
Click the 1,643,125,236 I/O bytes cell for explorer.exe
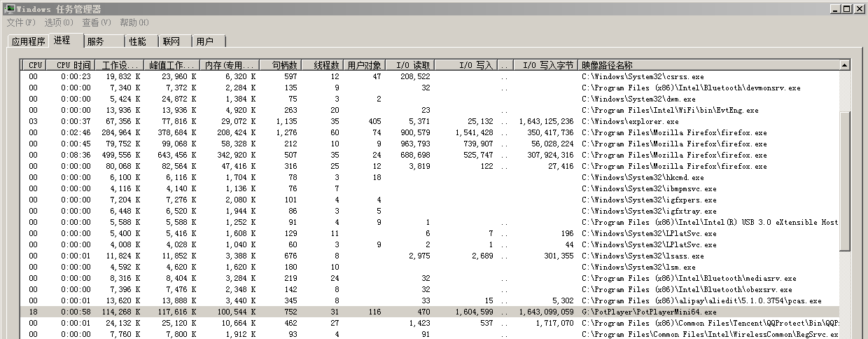[x=546, y=121]
